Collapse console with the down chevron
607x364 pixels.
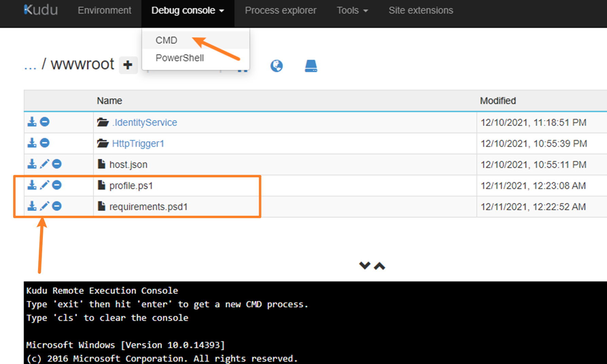click(x=365, y=265)
